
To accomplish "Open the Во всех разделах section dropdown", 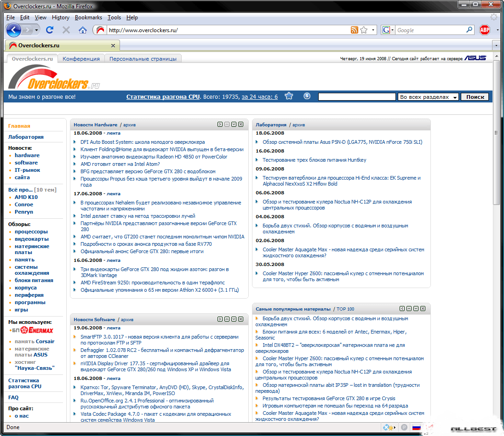I will [428, 97].
